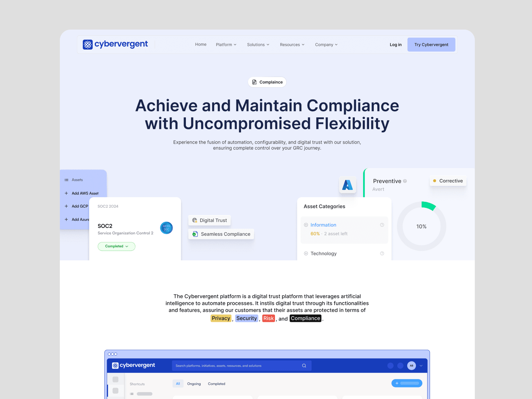Click the 10% circular progress ring

[421, 226]
